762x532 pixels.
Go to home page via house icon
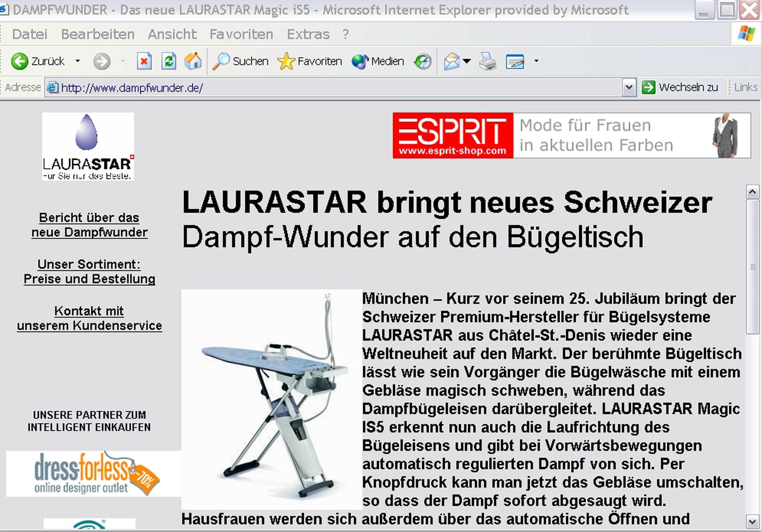point(193,61)
